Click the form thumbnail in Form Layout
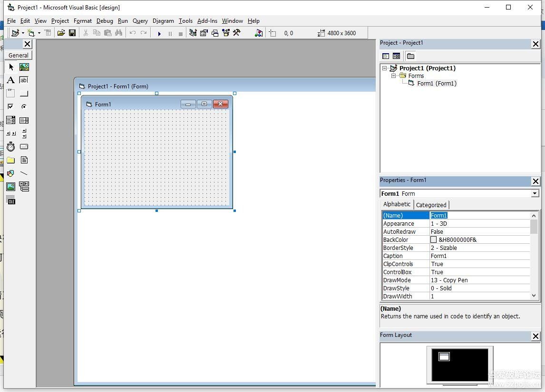This screenshot has height=392, width=545. tap(444, 356)
